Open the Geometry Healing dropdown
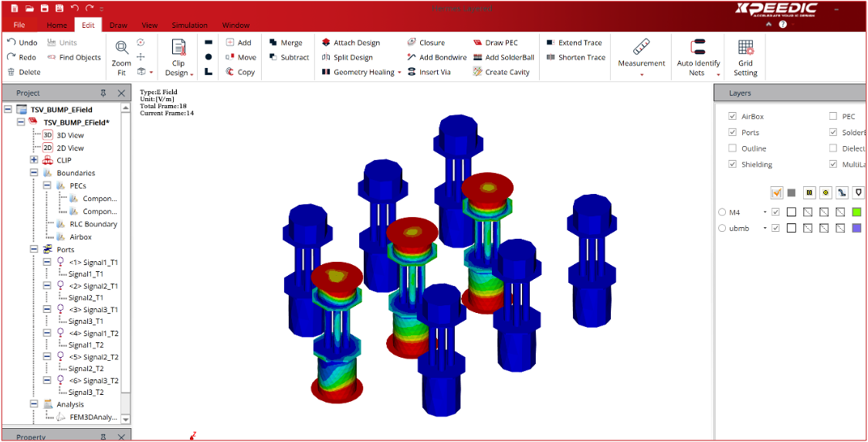 362,72
